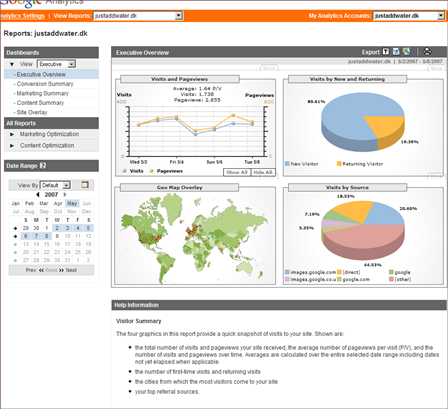
Task: Go to next year arrow after 2007
Action: [65, 194]
